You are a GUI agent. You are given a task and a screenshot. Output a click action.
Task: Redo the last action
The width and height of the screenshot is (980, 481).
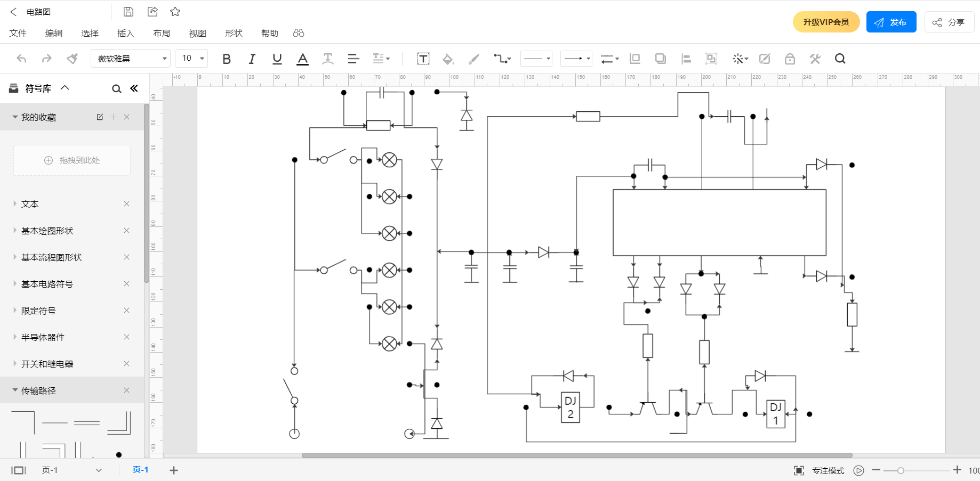tap(47, 59)
